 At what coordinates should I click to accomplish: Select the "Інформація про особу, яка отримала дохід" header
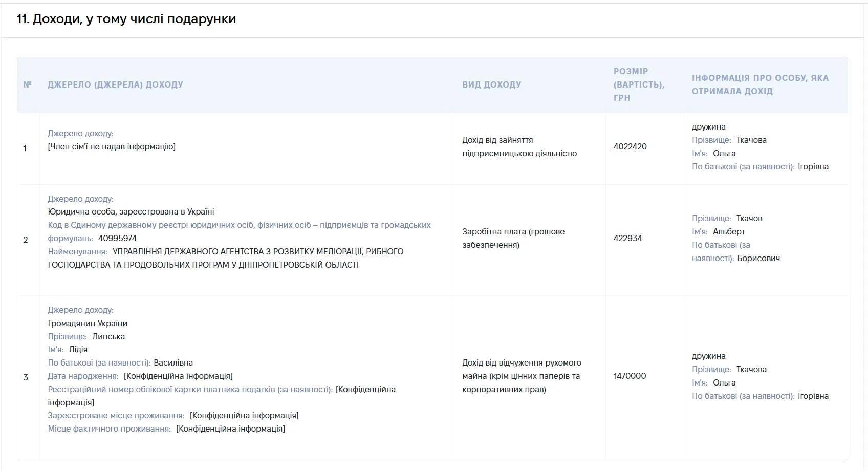coord(761,84)
